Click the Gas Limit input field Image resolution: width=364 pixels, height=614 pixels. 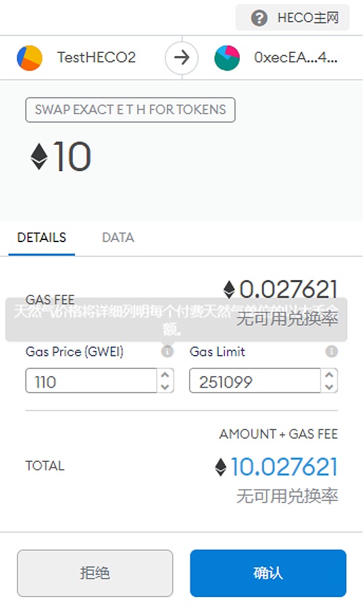[x=255, y=381]
